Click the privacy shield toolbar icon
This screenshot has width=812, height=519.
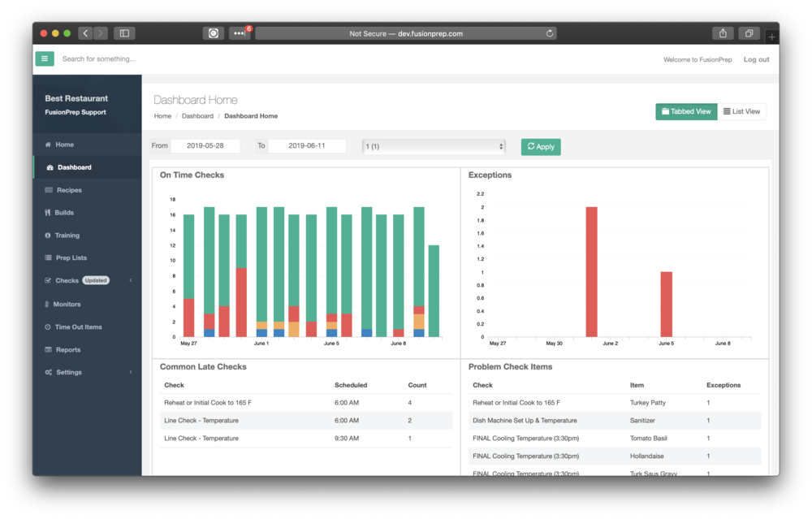(x=214, y=33)
